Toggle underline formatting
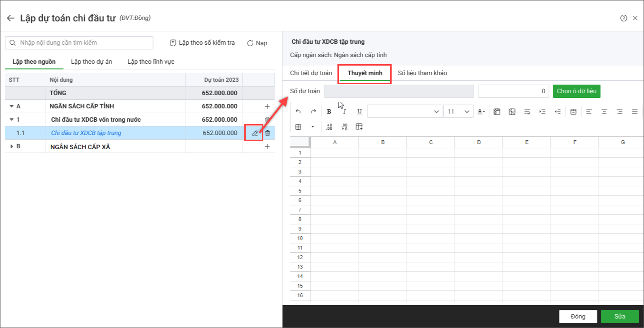644x328 pixels. tap(359, 112)
